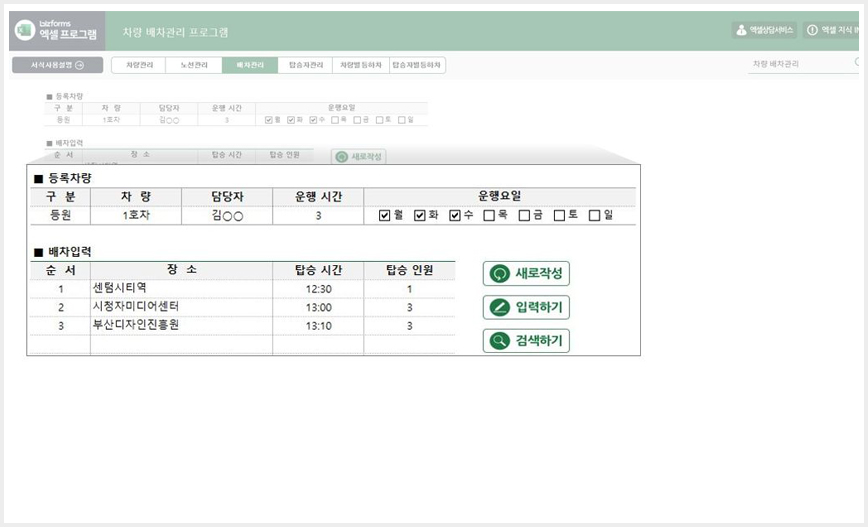Check the 금 checkbox in the enlarged panel

[524, 215]
